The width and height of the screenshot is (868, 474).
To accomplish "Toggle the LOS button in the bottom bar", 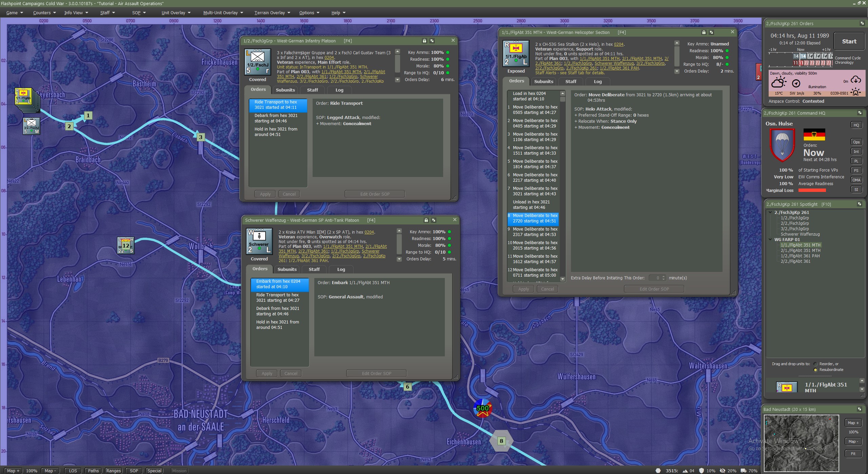I will 73,471.
